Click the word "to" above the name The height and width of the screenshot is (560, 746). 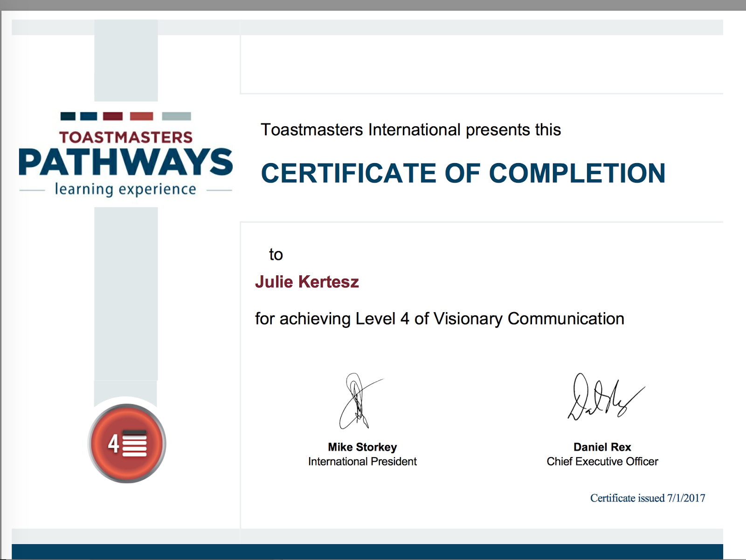(x=276, y=255)
